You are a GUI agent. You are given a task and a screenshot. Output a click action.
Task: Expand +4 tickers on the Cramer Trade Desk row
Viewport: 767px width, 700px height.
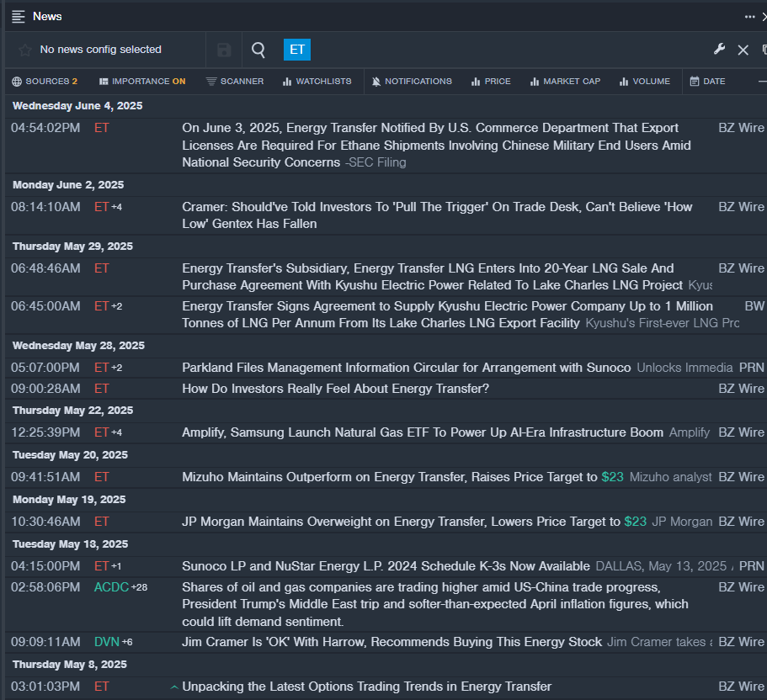116,207
